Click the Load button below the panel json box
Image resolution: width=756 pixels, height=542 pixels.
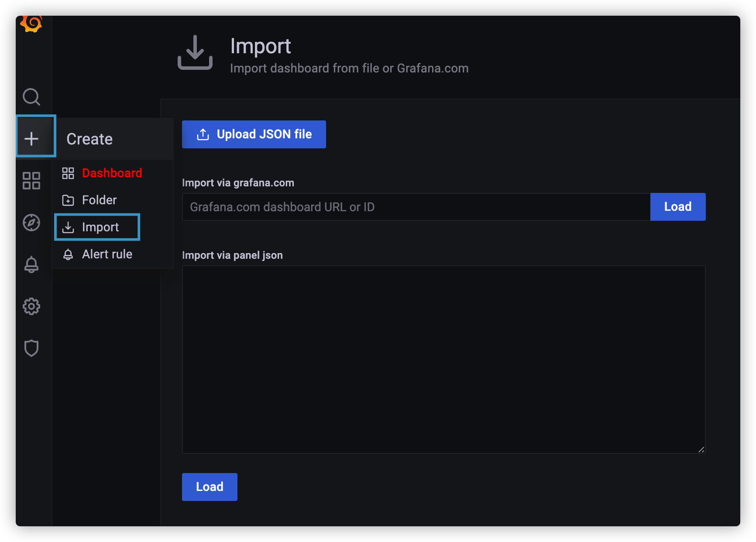[x=210, y=487]
